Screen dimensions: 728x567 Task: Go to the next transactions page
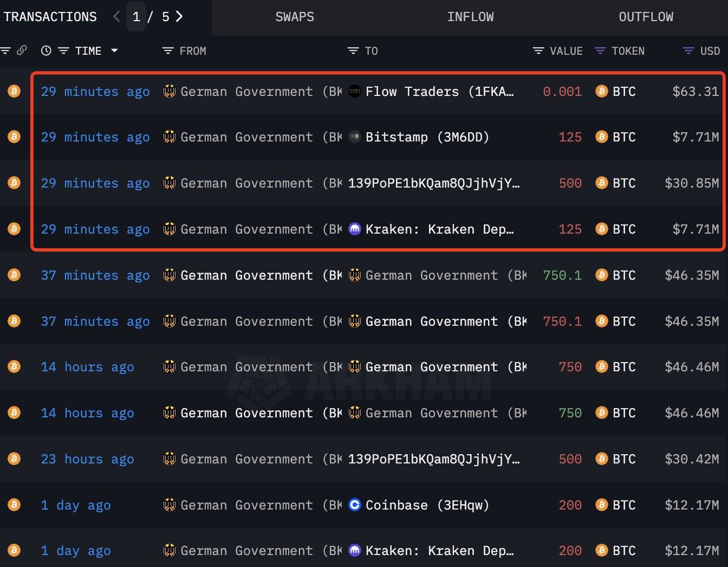[x=179, y=17]
